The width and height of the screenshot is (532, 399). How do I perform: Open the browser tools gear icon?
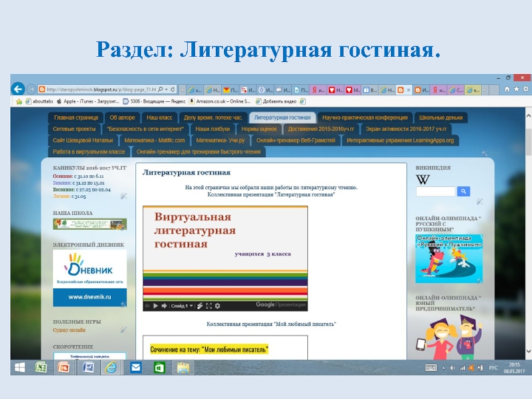coord(525,89)
